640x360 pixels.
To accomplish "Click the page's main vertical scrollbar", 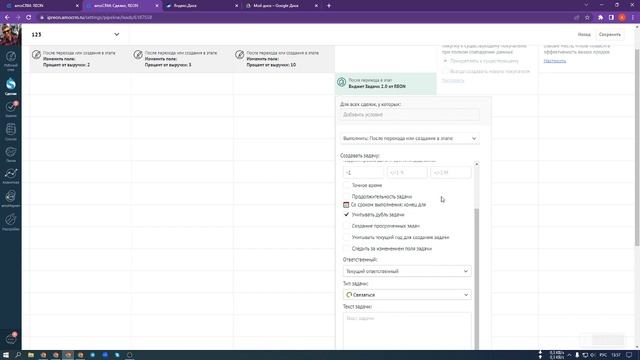I will pos(637,147).
